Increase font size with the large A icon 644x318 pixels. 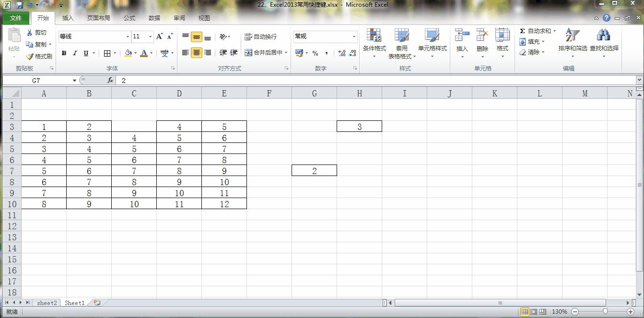click(160, 36)
